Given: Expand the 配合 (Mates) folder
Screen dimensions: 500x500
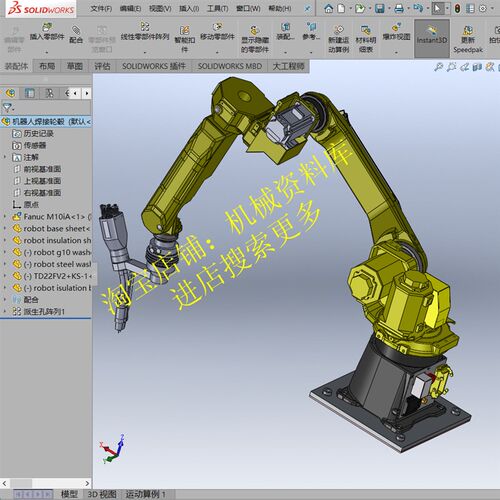Looking at the screenshot, I should click(x=5, y=300).
